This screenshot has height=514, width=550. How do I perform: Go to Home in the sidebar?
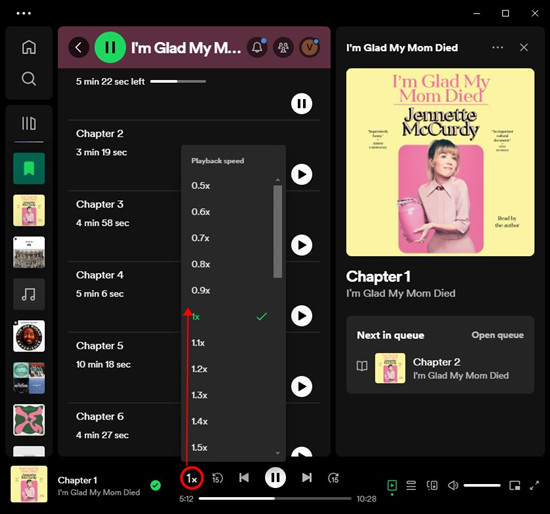(x=29, y=47)
